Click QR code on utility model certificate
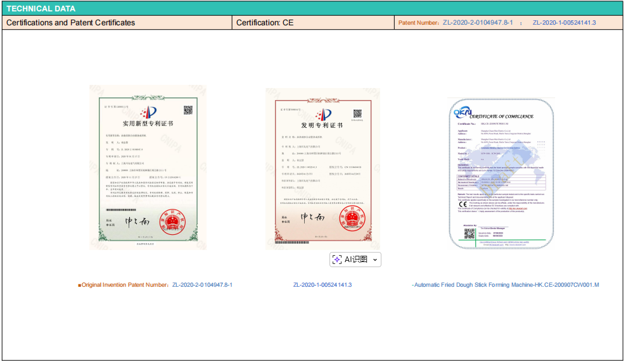 click(188, 110)
